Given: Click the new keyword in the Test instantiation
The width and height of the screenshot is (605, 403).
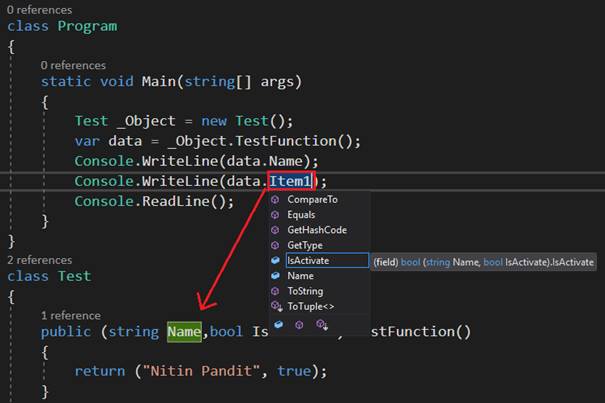Looking at the screenshot, I should coord(214,121).
